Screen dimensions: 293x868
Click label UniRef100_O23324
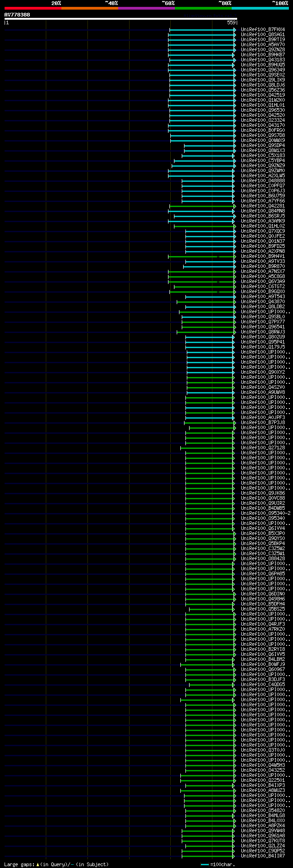click(263, 120)
